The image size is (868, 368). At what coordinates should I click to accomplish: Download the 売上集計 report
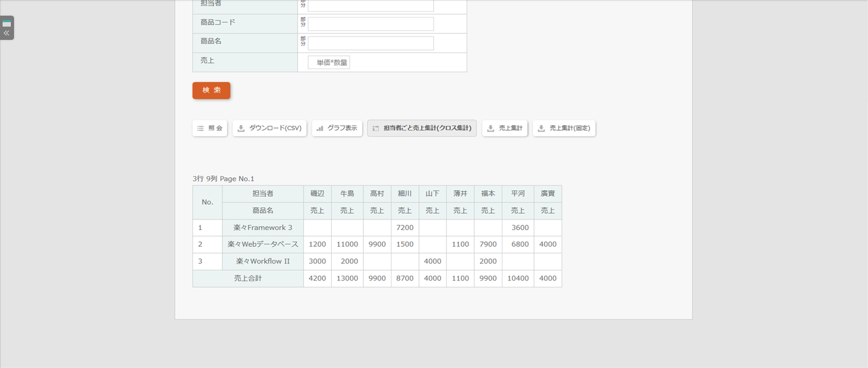coord(505,129)
